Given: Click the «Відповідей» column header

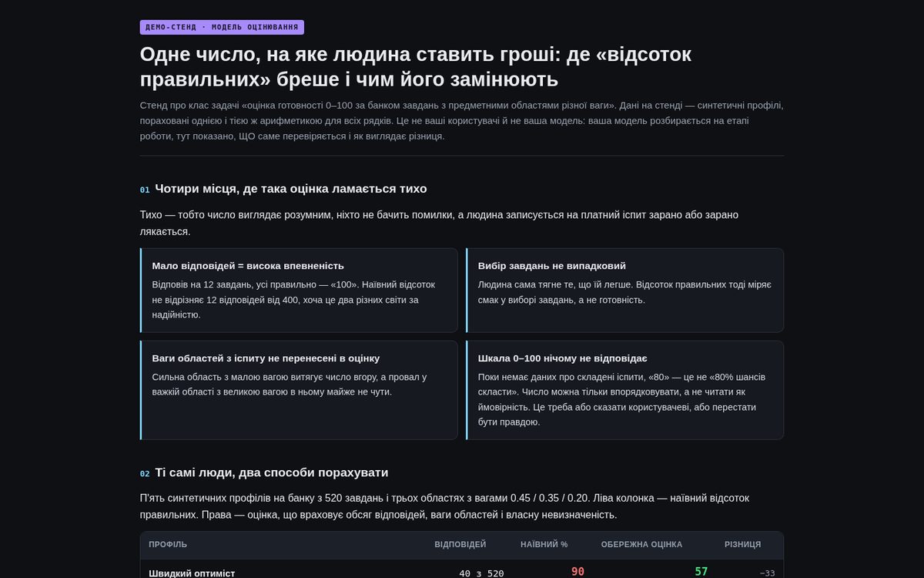Looking at the screenshot, I should 460,544.
